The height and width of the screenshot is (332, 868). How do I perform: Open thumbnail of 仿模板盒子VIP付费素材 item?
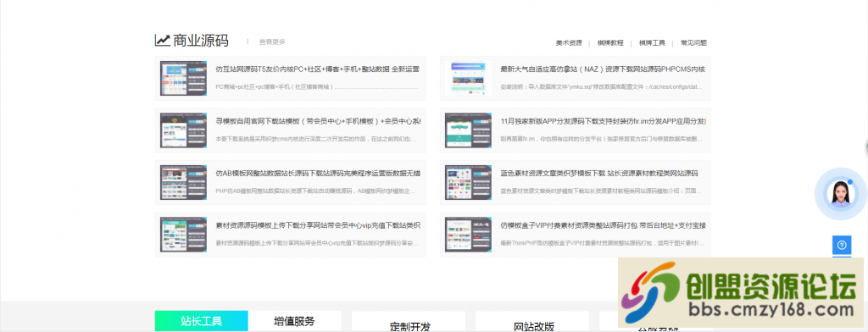[x=468, y=234]
